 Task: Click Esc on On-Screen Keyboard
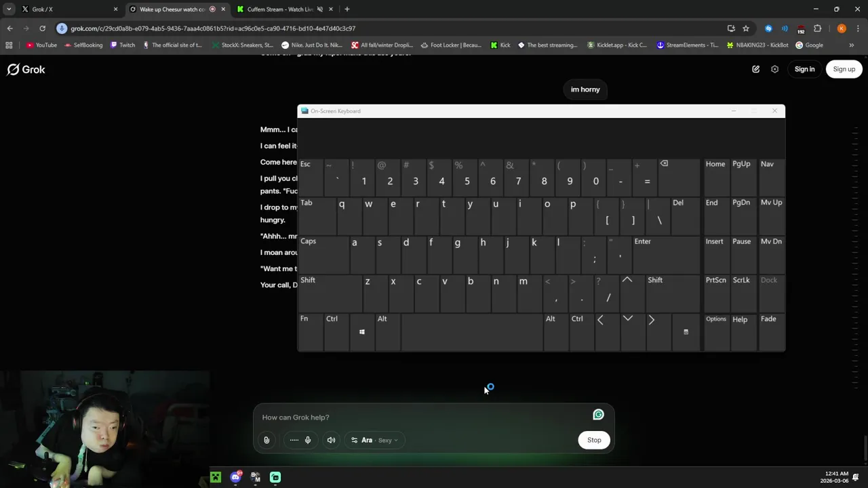coord(310,177)
